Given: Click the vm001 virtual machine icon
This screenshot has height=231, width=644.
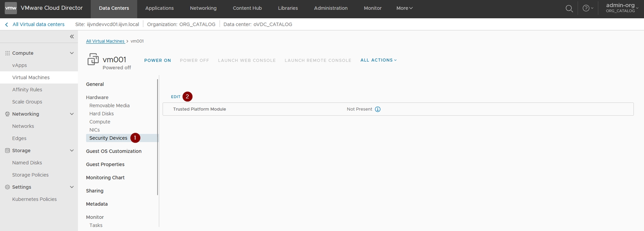Looking at the screenshot, I should click(x=93, y=60).
